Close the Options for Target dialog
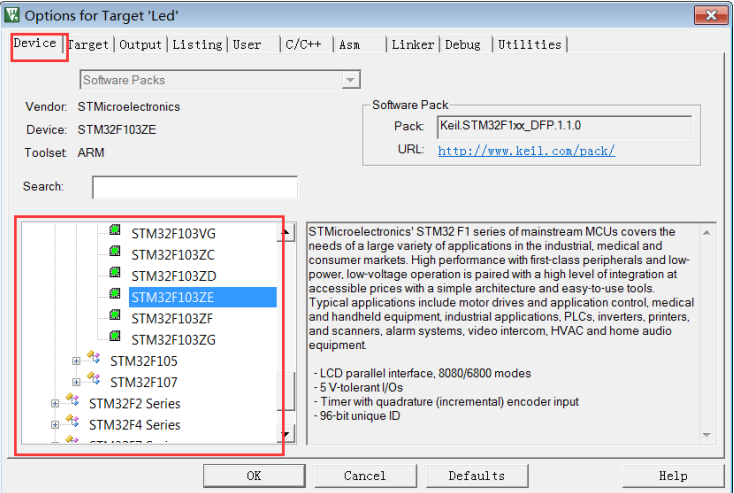The width and height of the screenshot is (734, 493). click(x=711, y=15)
